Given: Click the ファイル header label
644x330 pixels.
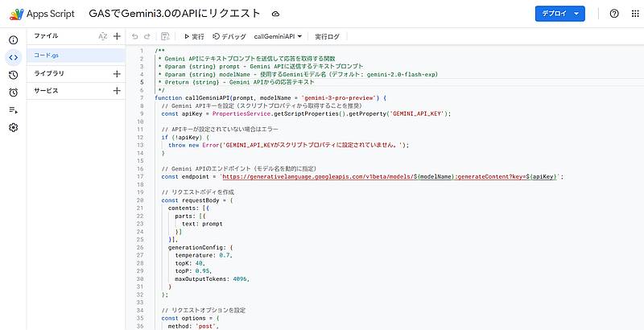Looking at the screenshot, I should (x=46, y=36).
